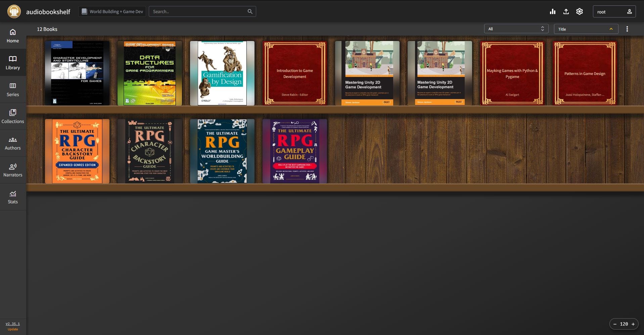Viewport: 644px width, 335px height.
Task: Open Introduction to Game Development book
Action: pyautogui.click(x=295, y=73)
